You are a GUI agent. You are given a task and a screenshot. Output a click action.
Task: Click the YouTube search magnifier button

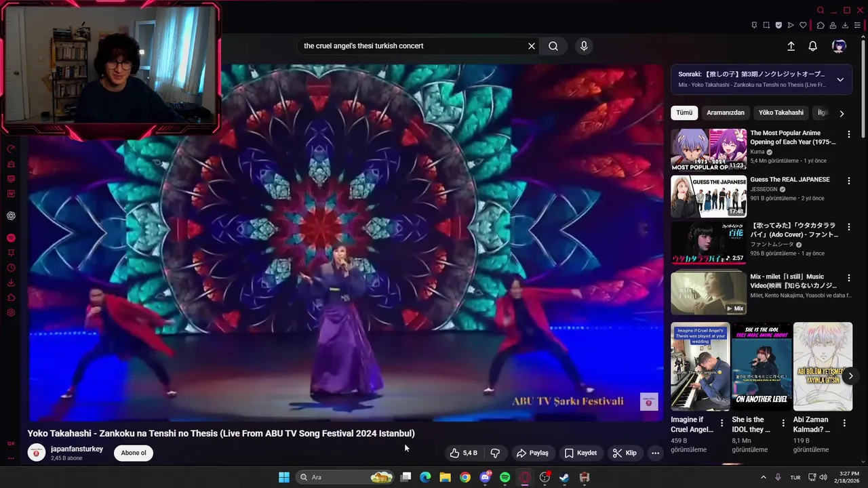553,46
